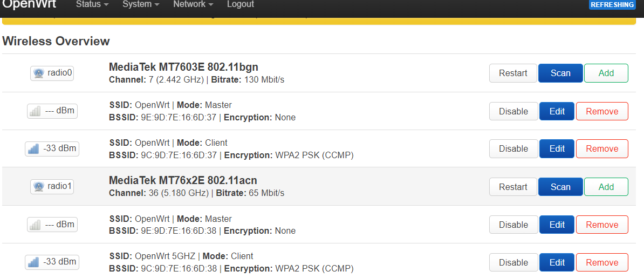The width and height of the screenshot is (644, 278).
Task: Edit the OpenWrt 5GHZ client network
Action: pos(557,262)
